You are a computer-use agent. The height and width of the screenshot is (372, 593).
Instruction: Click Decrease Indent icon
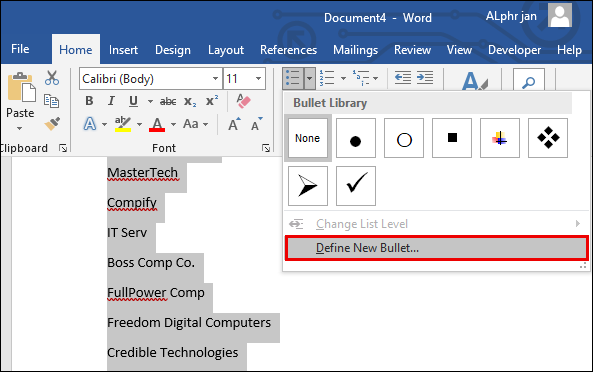click(x=403, y=78)
